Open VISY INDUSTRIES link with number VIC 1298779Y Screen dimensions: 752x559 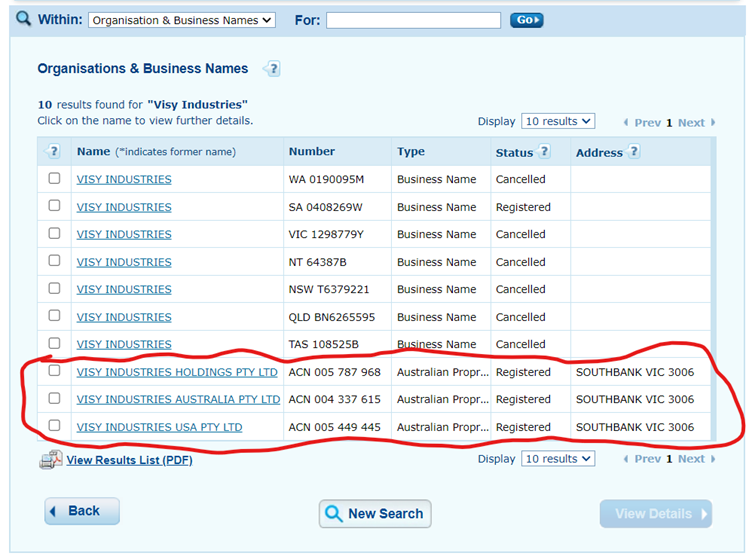(124, 234)
